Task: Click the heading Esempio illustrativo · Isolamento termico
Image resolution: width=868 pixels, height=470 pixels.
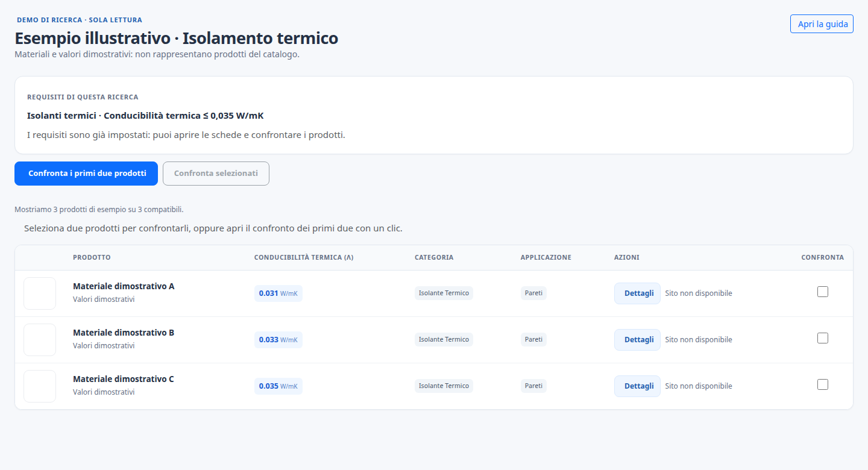Action: [x=177, y=39]
